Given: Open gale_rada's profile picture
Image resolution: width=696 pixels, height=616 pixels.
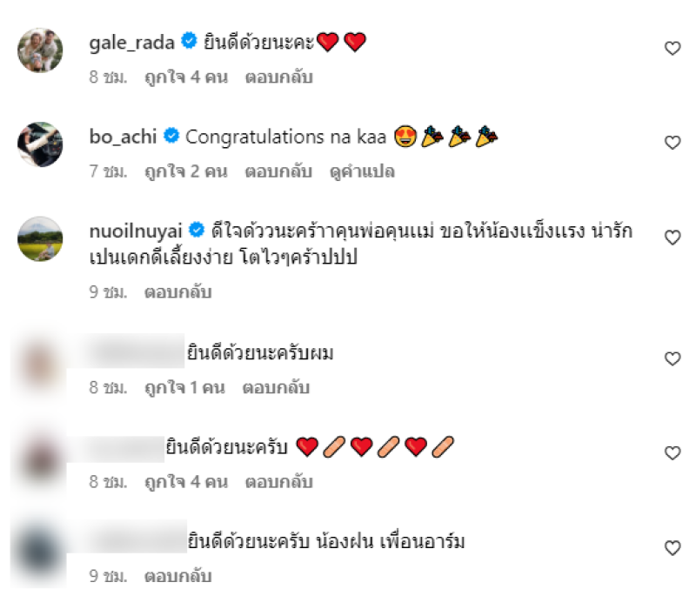Looking at the screenshot, I should 40,50.
